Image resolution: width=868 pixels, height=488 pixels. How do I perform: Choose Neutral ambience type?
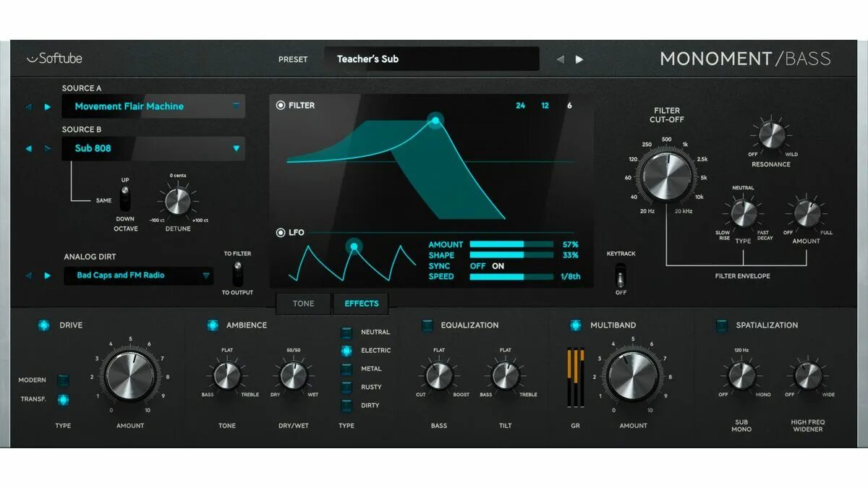[346, 333]
